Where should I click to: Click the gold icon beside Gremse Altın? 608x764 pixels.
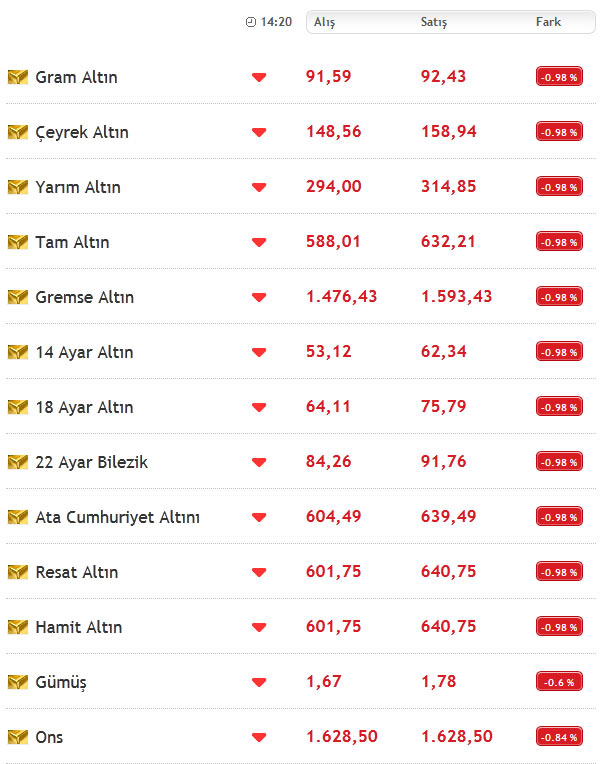pyautogui.click(x=18, y=297)
